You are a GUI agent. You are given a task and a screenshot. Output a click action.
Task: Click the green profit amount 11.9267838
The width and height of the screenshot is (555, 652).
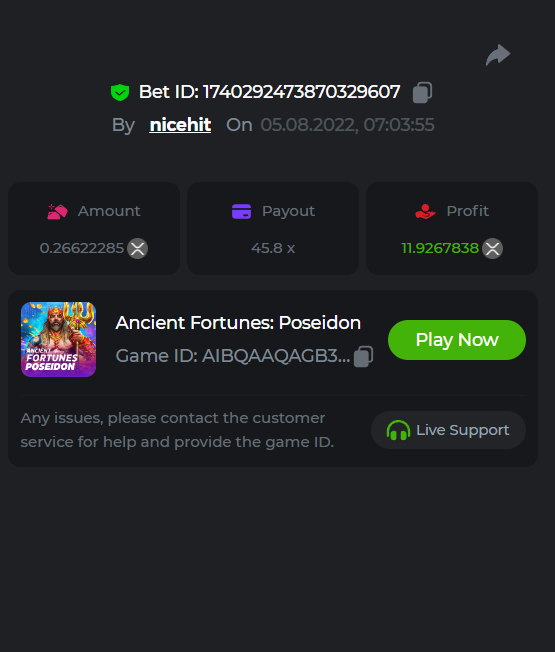click(x=440, y=248)
